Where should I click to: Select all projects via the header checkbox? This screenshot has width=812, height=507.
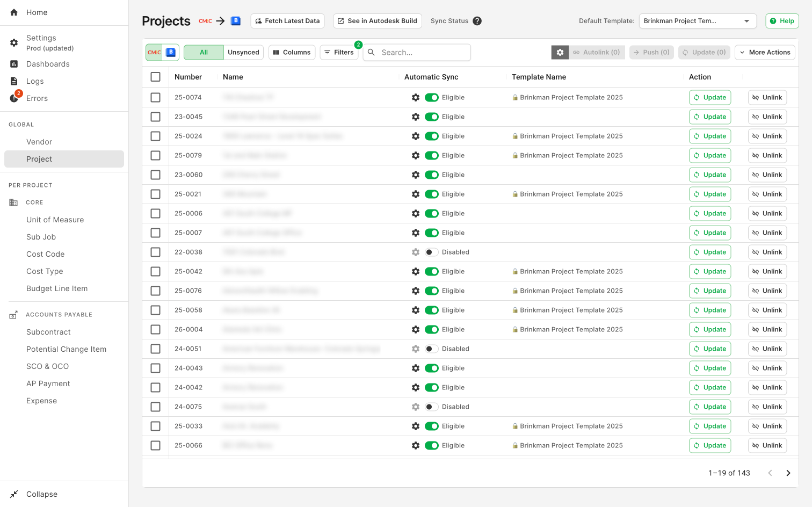(x=156, y=77)
